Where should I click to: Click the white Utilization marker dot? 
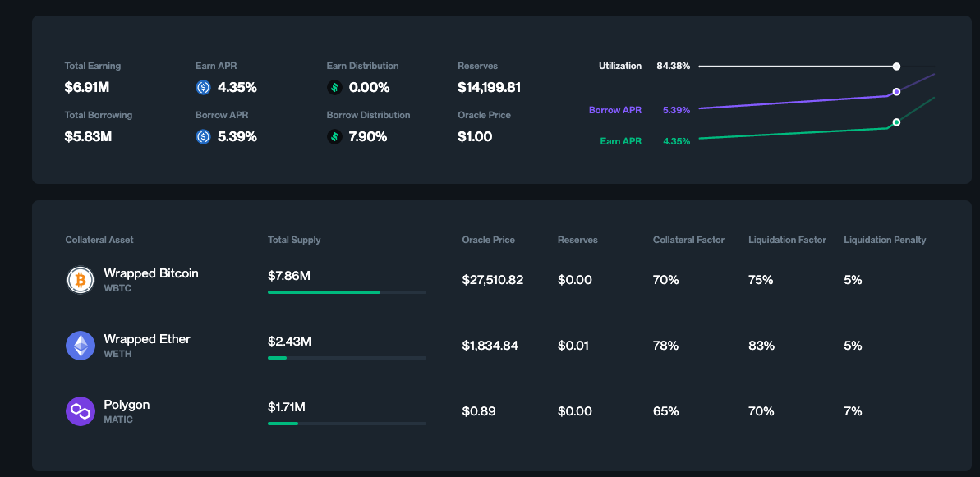(896, 67)
